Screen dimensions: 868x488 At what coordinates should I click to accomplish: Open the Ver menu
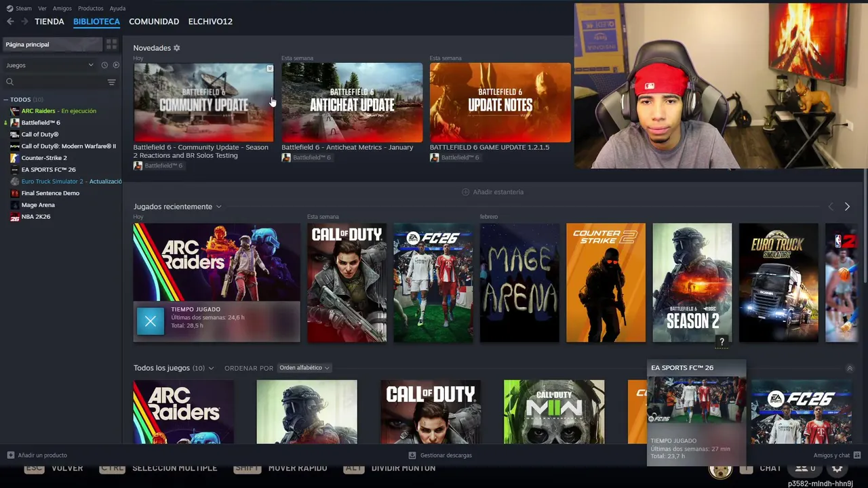[42, 8]
